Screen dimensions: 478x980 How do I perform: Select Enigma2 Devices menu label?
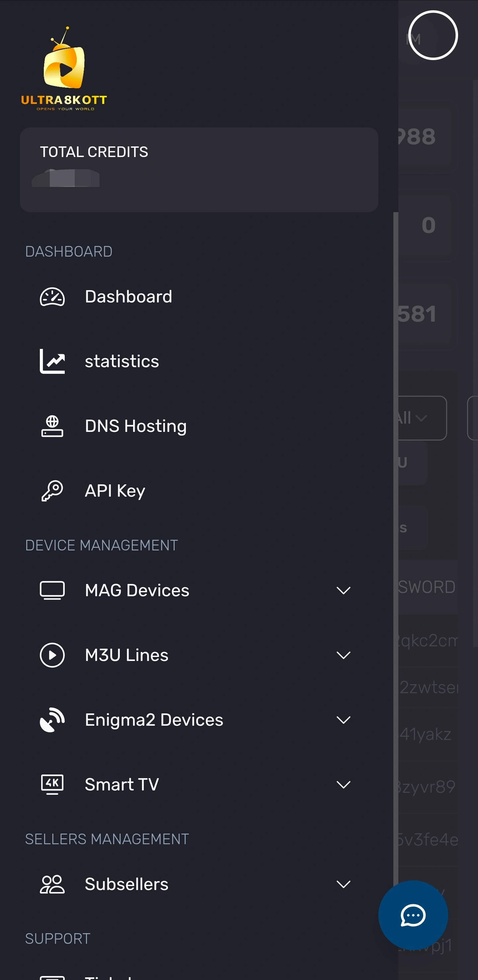pyautogui.click(x=154, y=720)
